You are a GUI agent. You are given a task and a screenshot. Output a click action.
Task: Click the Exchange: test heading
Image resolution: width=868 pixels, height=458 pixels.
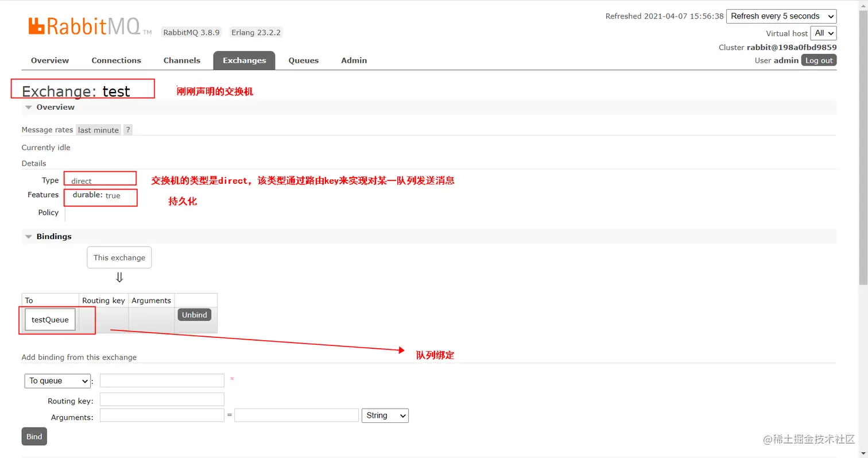(76, 91)
